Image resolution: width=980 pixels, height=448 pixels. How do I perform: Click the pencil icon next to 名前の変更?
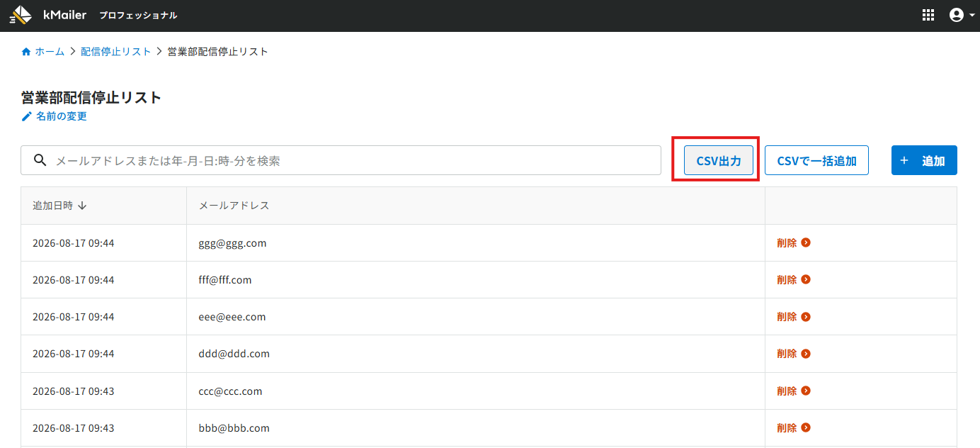point(27,116)
